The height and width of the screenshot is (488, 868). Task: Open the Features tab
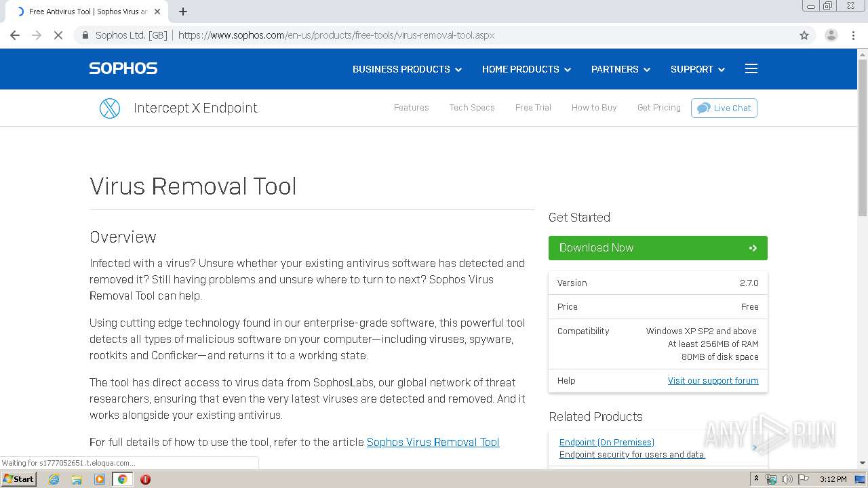click(x=411, y=108)
